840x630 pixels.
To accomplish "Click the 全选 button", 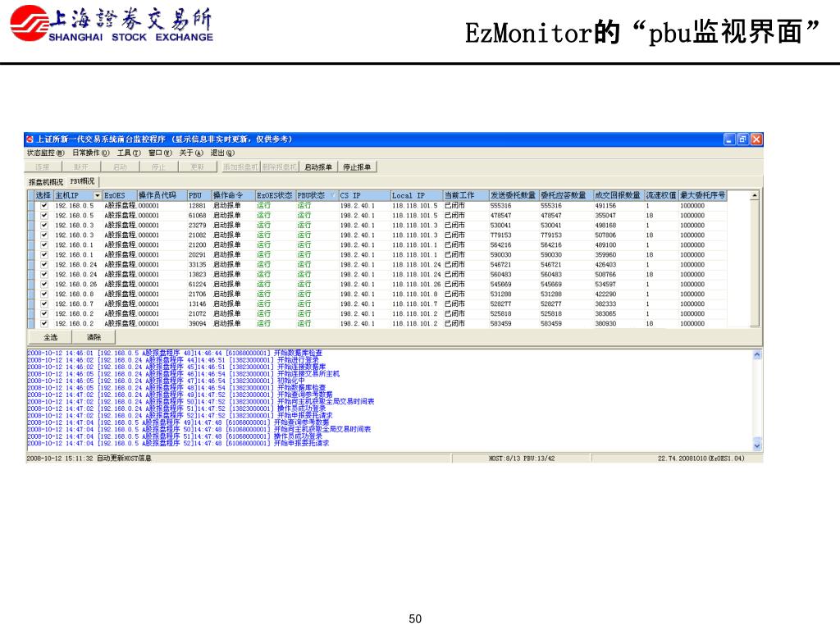I will pos(50,337).
